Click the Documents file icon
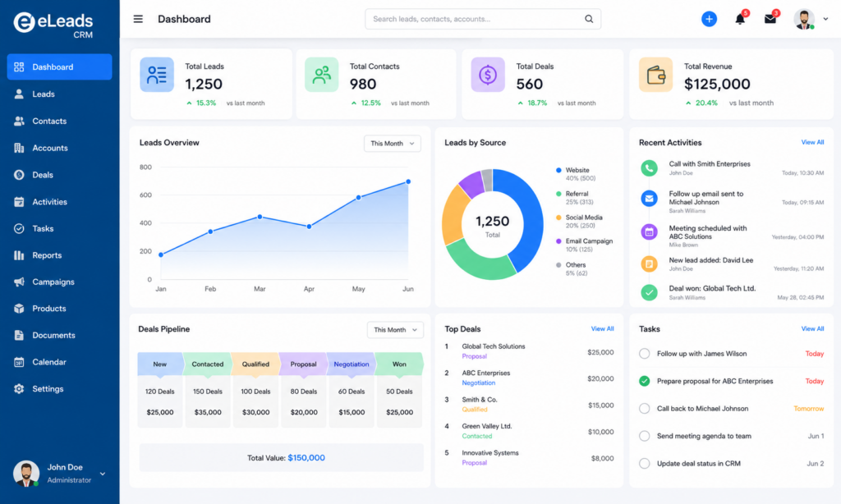Screen dimensions: 841x504 click(19, 336)
